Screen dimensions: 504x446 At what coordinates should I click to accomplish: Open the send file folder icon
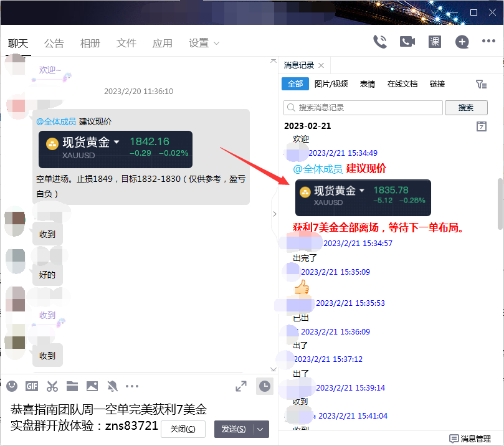point(72,386)
